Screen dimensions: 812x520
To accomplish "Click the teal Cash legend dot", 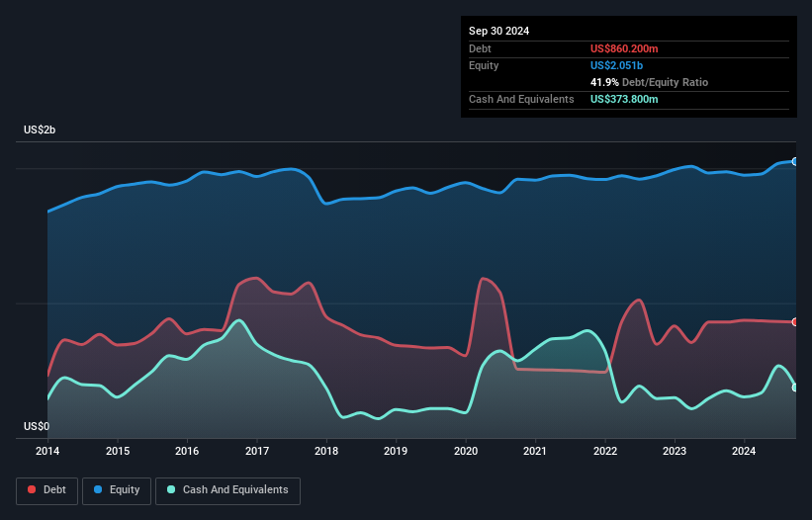I will pos(171,489).
